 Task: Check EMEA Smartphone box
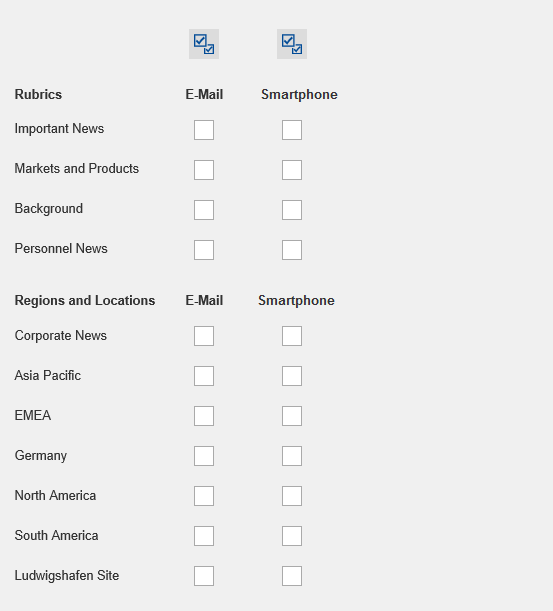point(292,416)
